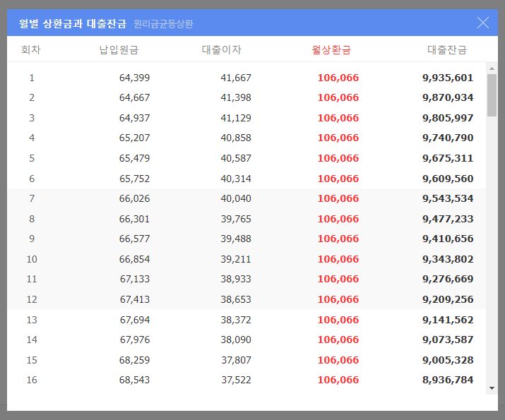Select interest value 38,933
505x420 pixels.
pos(236,279)
